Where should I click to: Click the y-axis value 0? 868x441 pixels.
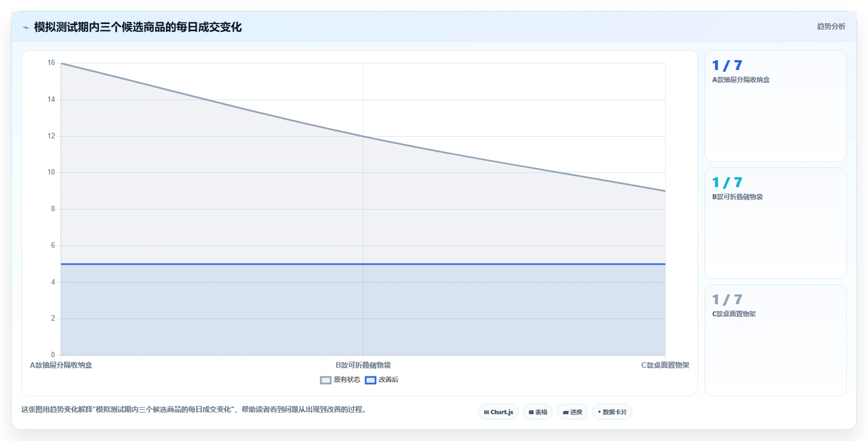pos(53,355)
